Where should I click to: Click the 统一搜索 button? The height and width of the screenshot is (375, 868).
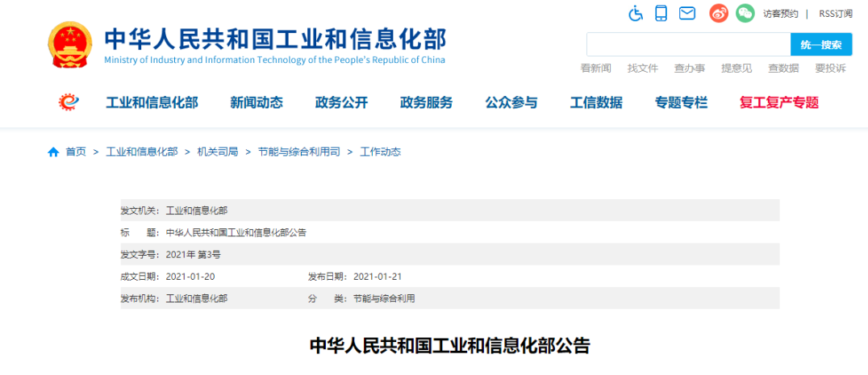820,44
